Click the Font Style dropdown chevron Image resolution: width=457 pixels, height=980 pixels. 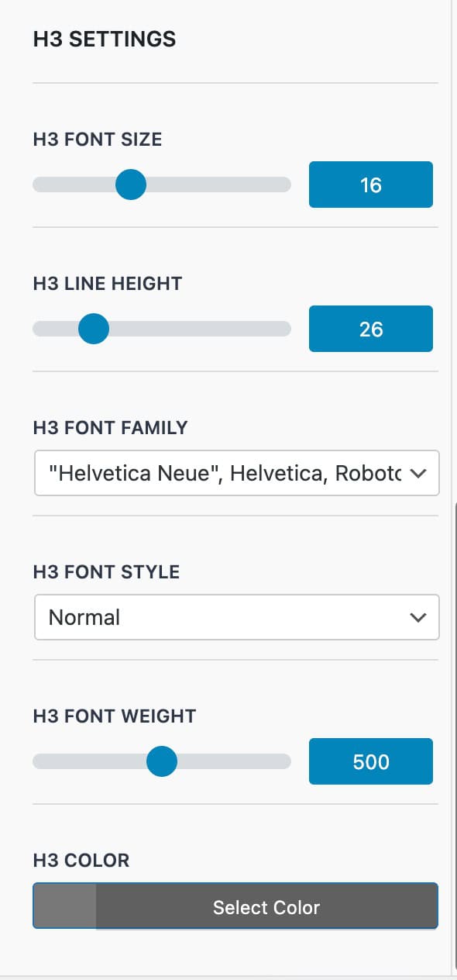pos(419,617)
